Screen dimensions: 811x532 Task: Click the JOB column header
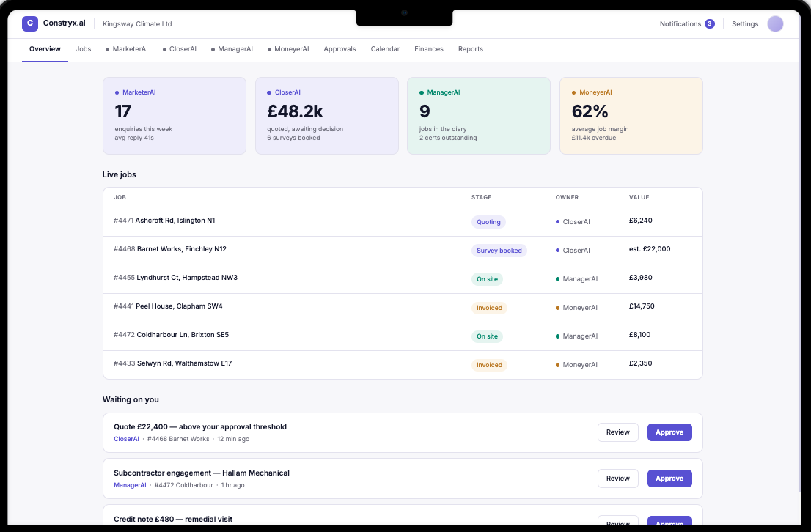point(120,198)
